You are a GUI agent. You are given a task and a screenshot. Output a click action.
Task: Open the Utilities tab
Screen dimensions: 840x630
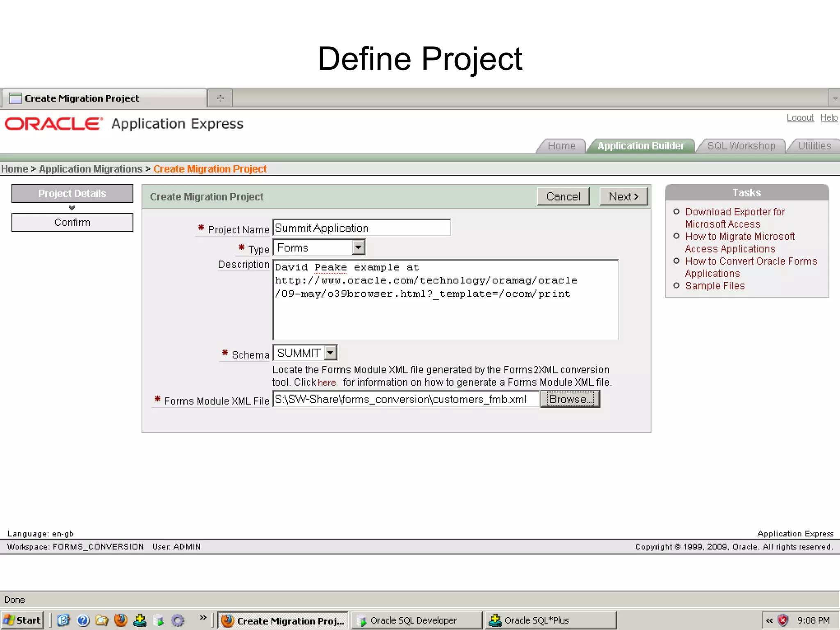tap(814, 146)
